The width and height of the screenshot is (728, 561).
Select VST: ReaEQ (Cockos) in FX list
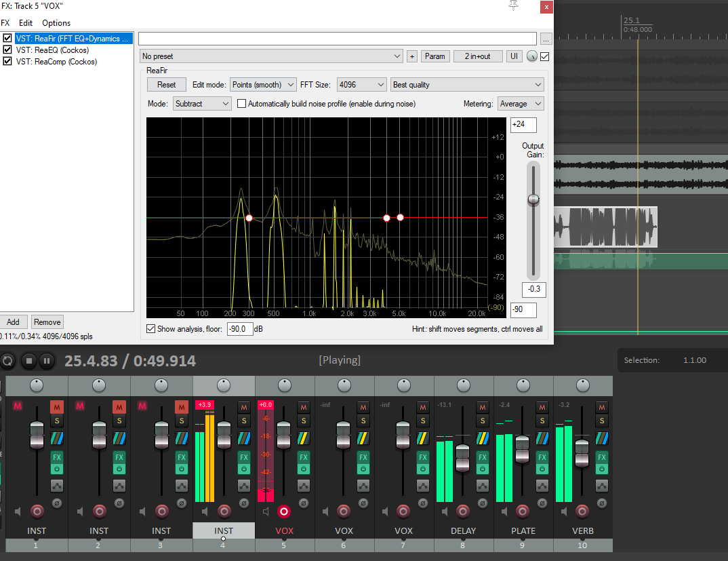click(x=52, y=50)
